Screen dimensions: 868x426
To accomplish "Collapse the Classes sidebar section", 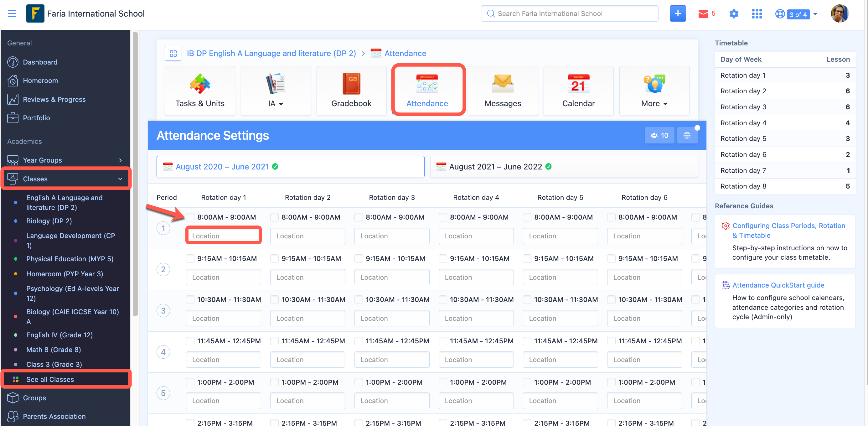I will coord(120,179).
